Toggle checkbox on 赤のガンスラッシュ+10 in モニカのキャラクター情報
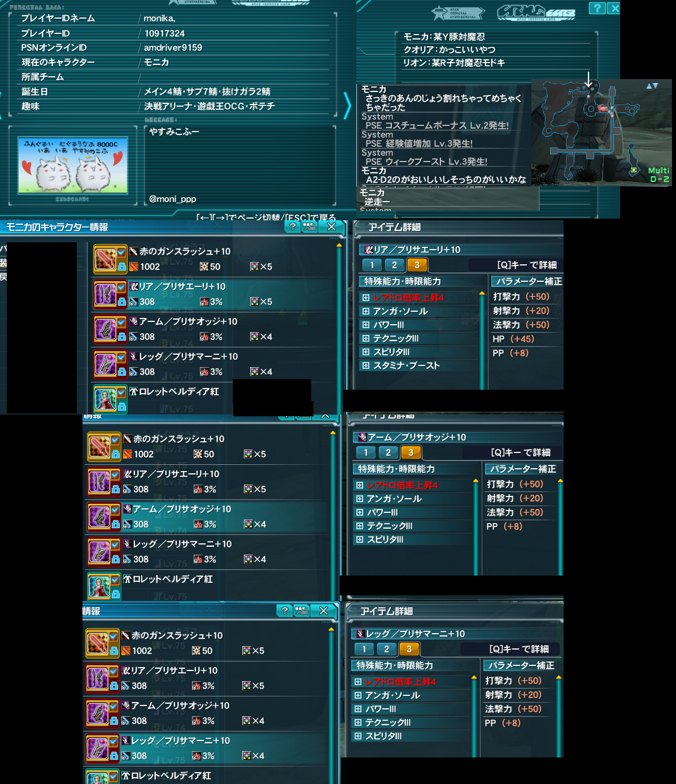The width and height of the screenshot is (676, 784). click(x=122, y=252)
